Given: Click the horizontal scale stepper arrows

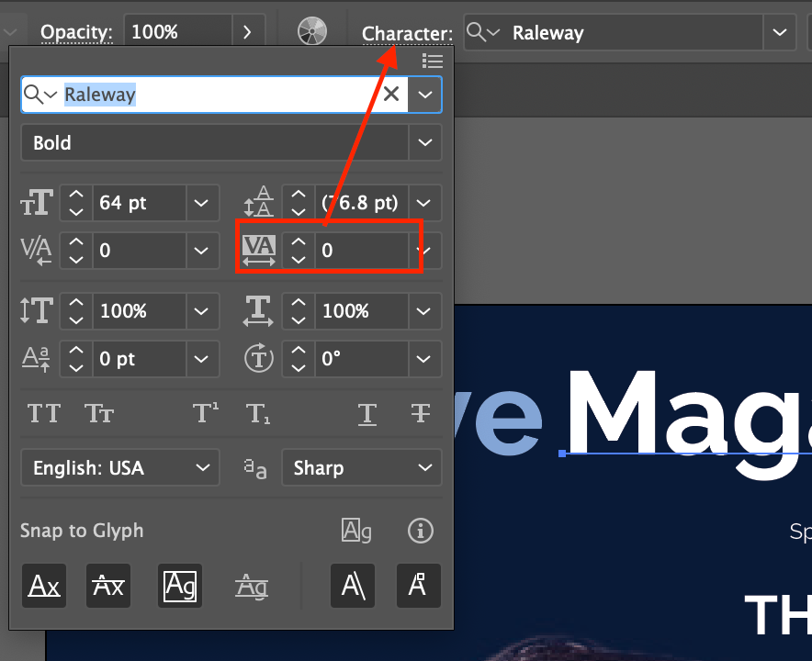Looking at the screenshot, I should pos(299,311).
